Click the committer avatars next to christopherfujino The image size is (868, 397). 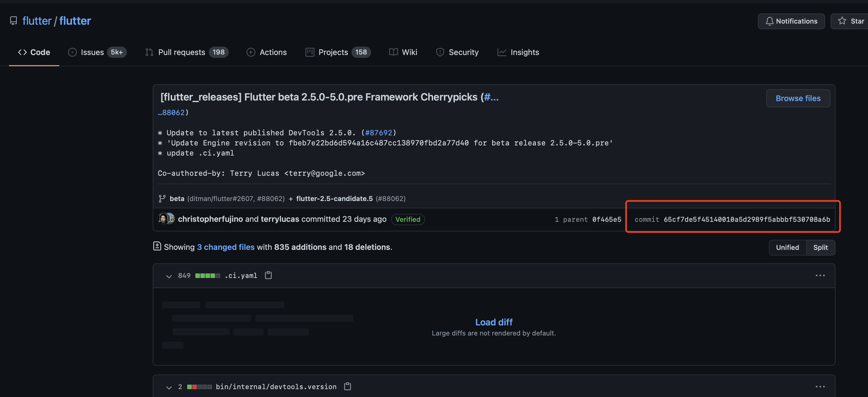(x=166, y=219)
